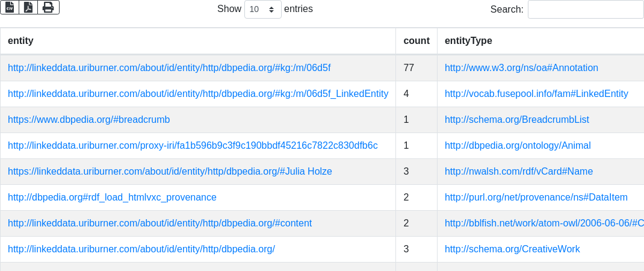Open the dbpedia.org/#content entity link
The image size is (644, 271).
pyautogui.click(x=159, y=223)
